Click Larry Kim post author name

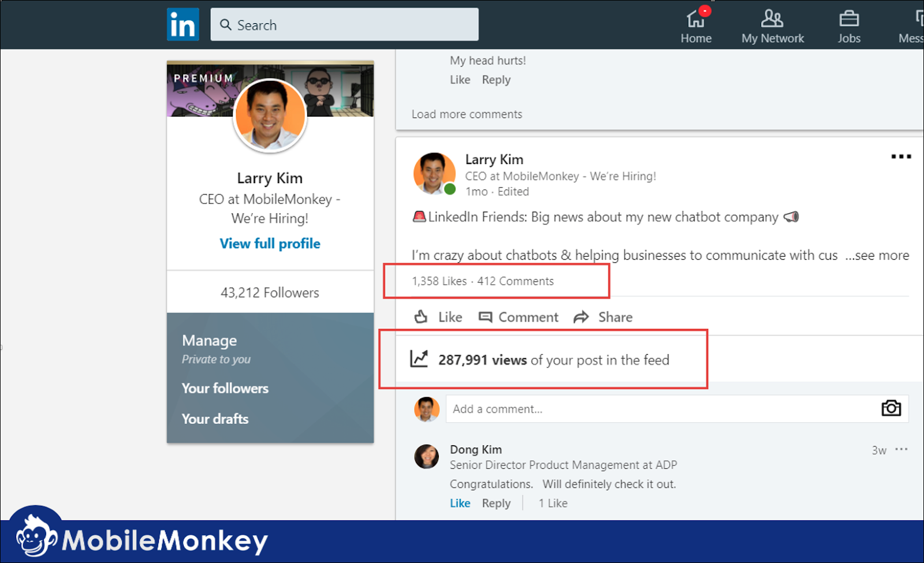point(494,159)
